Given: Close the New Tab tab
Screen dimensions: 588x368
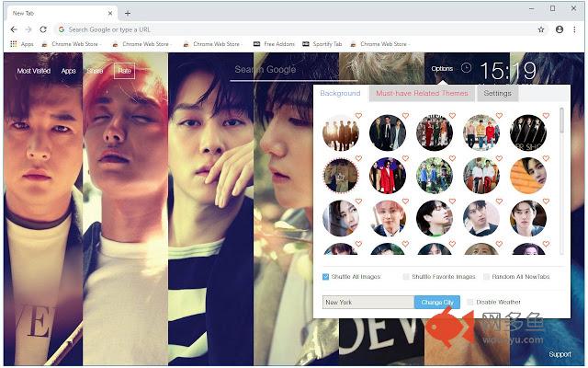Looking at the screenshot, I should (110, 13).
